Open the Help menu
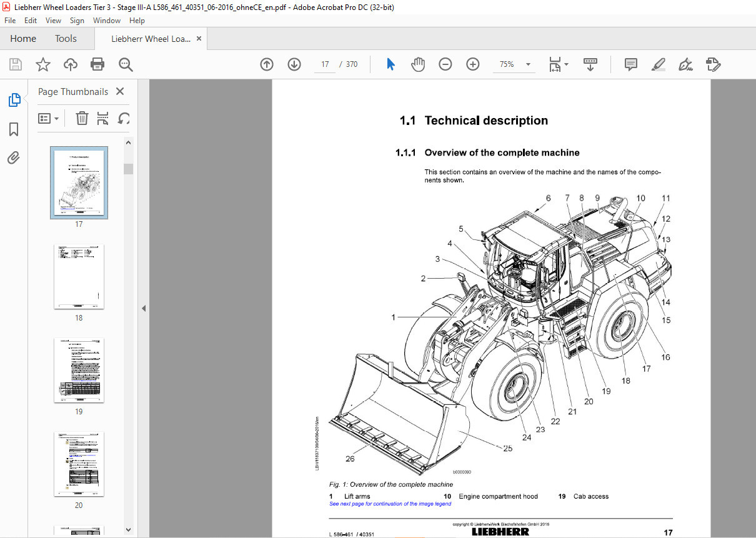 coord(137,21)
